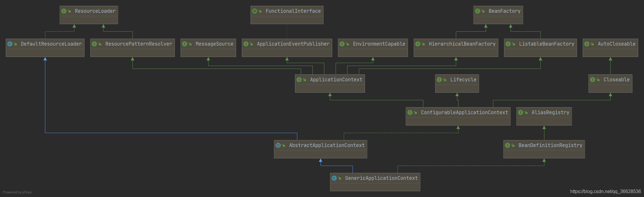Select the Lifecycle label text
This screenshot has height=197, width=644.
click(463, 80)
